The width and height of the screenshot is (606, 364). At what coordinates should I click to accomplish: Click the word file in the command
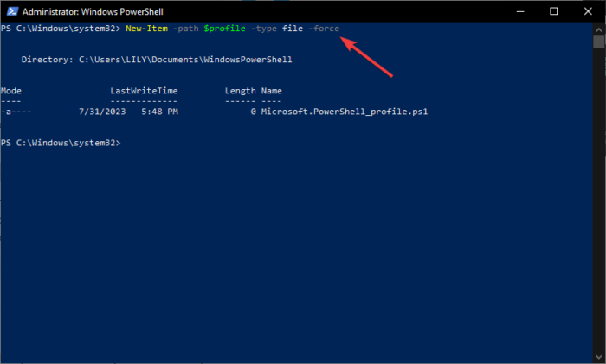pyautogui.click(x=293, y=29)
